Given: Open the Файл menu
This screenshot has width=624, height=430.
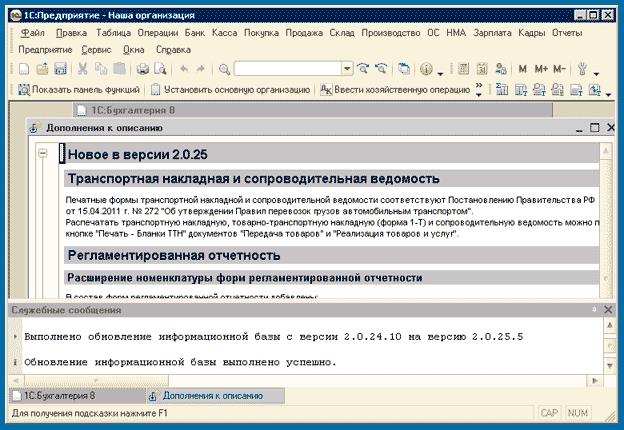Looking at the screenshot, I should coord(30,33).
